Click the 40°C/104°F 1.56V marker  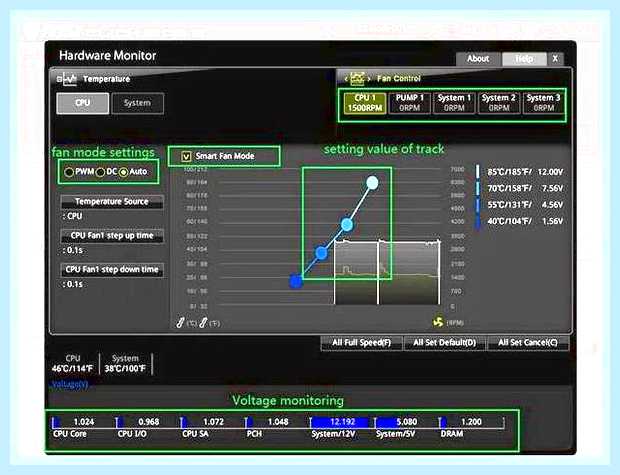click(x=478, y=221)
